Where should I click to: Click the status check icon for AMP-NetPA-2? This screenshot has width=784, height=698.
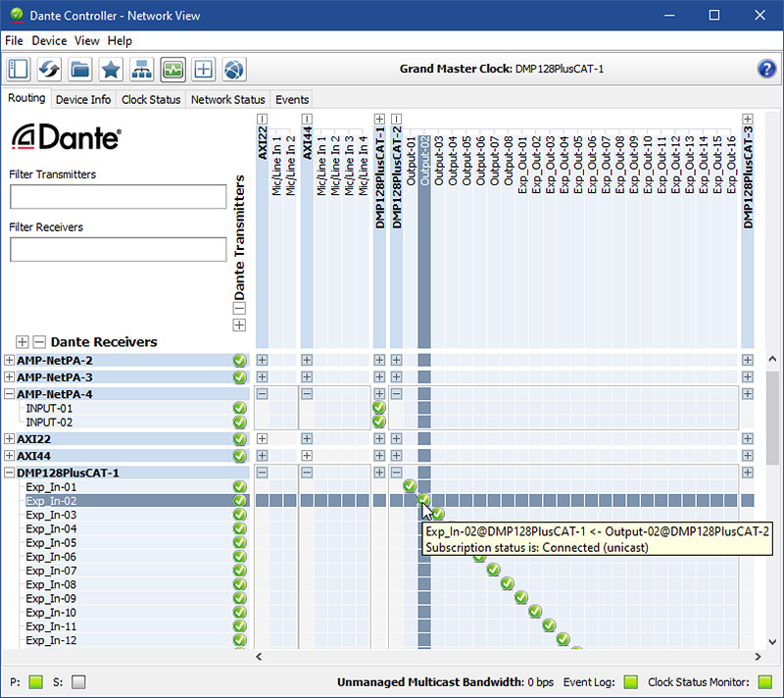tap(239, 360)
